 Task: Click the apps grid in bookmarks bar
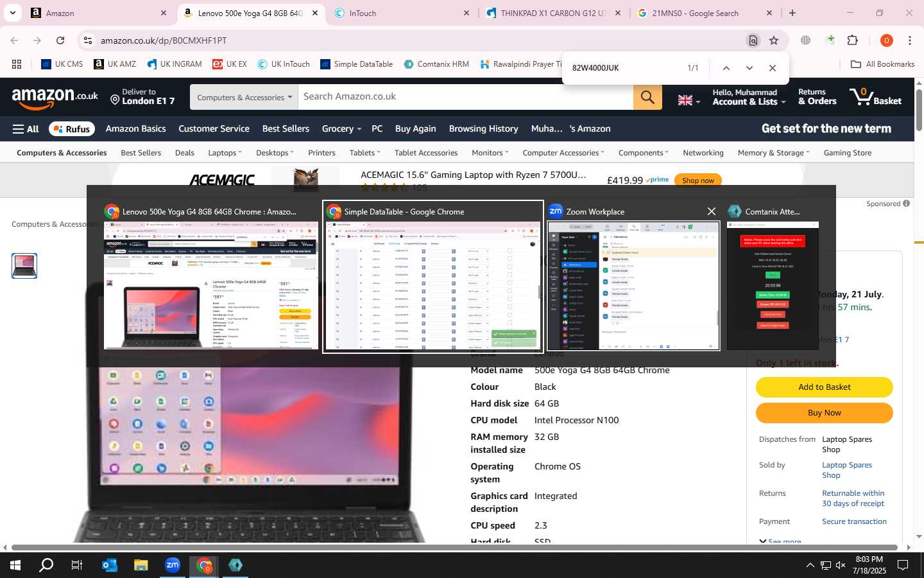click(x=17, y=64)
